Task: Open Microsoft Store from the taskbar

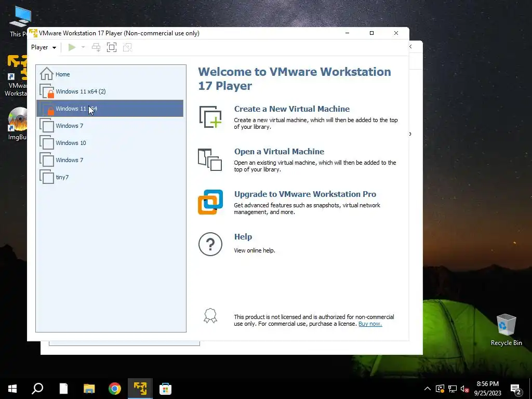Action: [166, 389]
